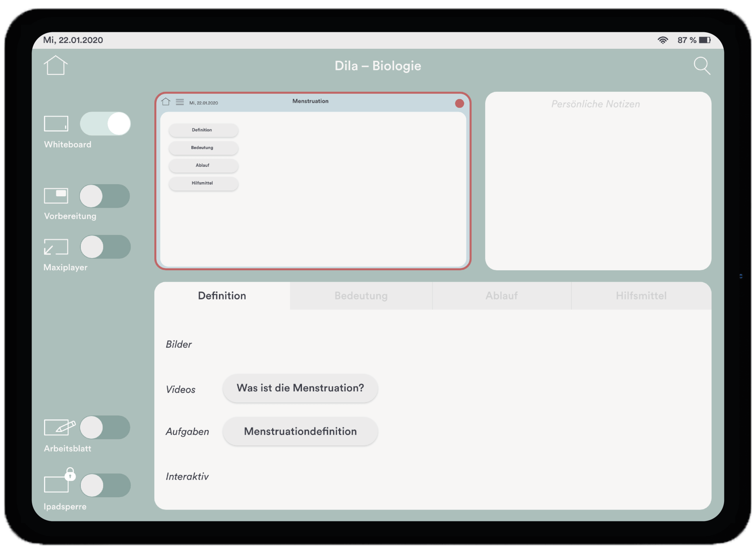Click the Maxiplayer expand icon
This screenshot has height=552, width=756.
click(56, 247)
